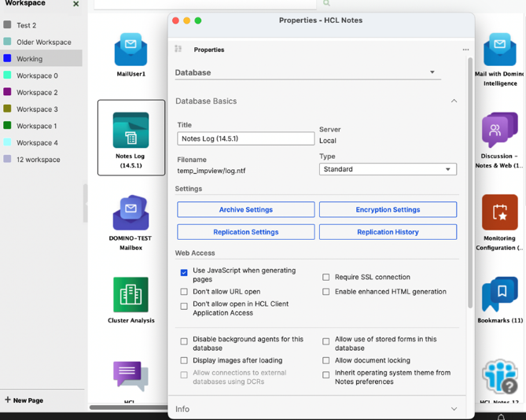
Task: Click the search field at the top
Action: (205, 3)
